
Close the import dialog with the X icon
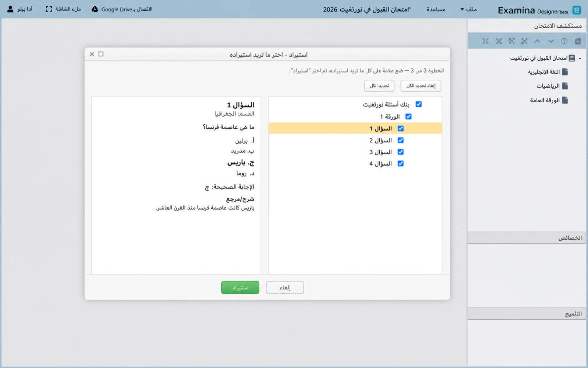tap(92, 54)
